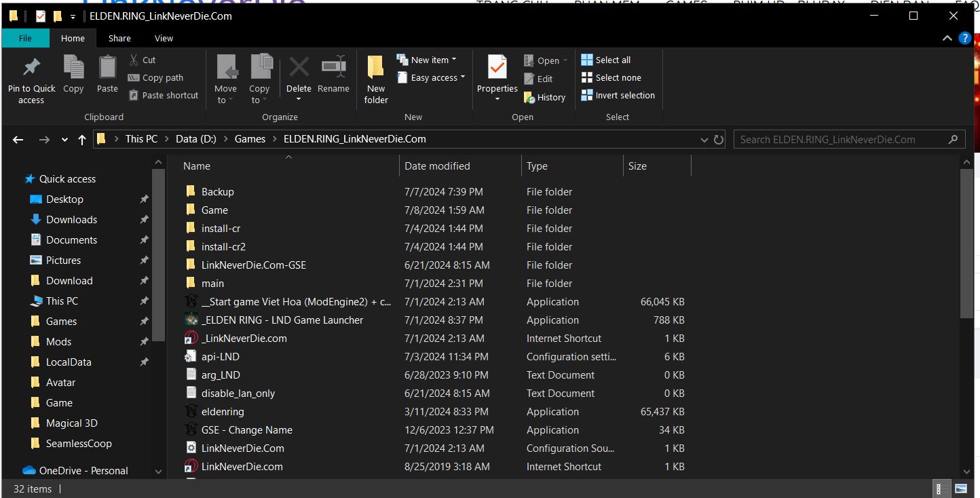Click the Properties icon
Image resolution: width=980 pixels, height=498 pixels.
pos(497,68)
